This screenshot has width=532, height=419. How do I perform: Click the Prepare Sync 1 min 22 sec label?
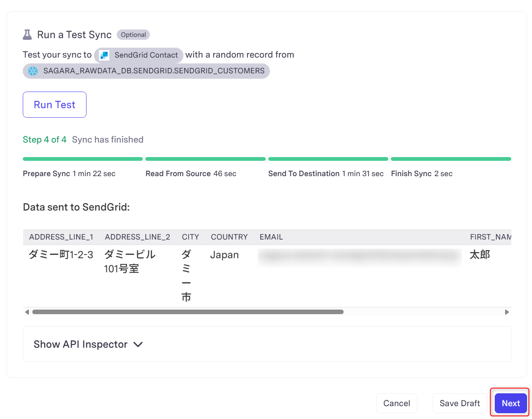pos(69,174)
